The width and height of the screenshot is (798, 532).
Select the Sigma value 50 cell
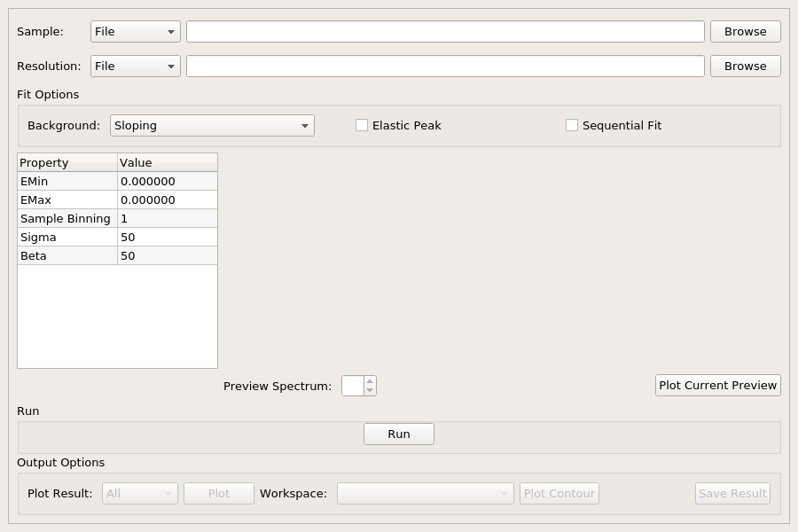click(x=168, y=238)
